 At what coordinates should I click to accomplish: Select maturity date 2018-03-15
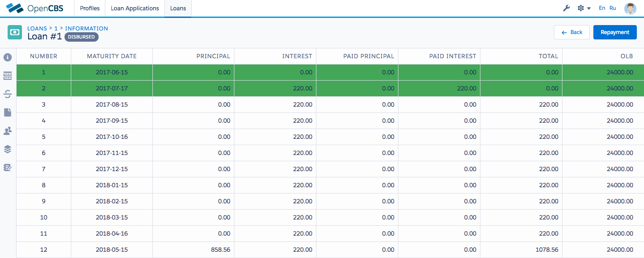point(112,217)
